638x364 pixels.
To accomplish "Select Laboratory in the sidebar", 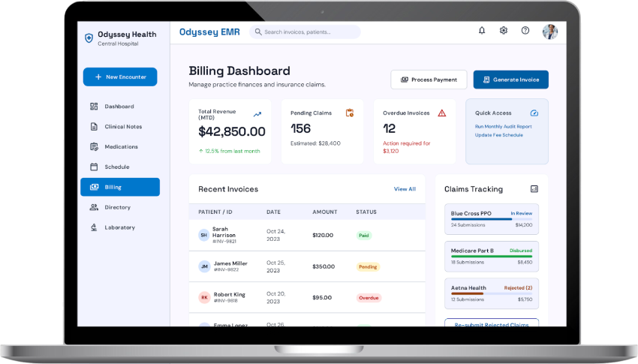I will [120, 227].
